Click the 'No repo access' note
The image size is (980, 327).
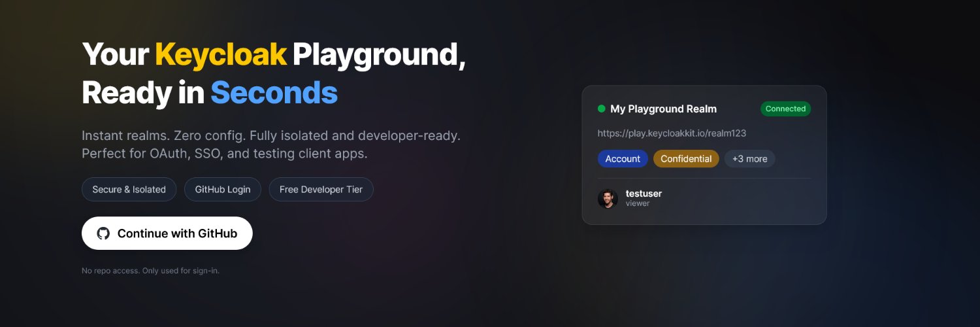(150, 271)
